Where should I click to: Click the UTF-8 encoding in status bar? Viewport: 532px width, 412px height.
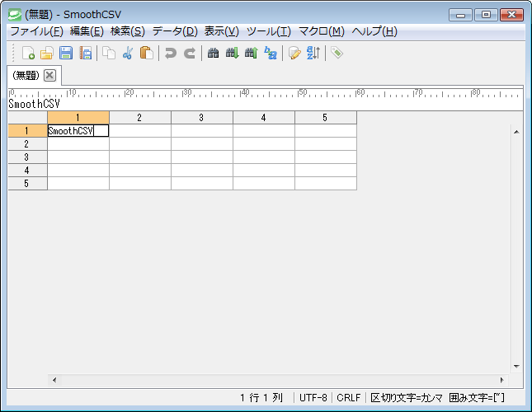(x=313, y=398)
